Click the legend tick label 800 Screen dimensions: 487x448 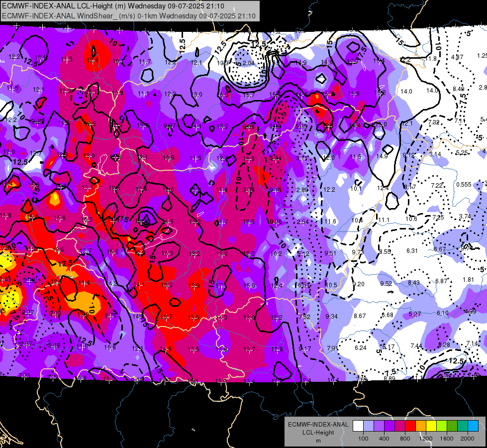tap(405, 439)
